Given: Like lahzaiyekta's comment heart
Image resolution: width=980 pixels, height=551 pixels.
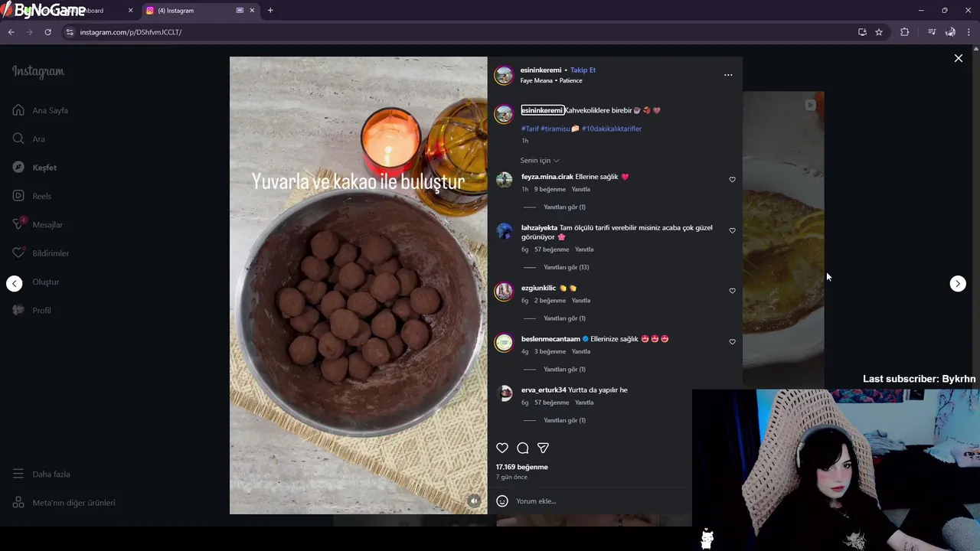Looking at the screenshot, I should [732, 231].
